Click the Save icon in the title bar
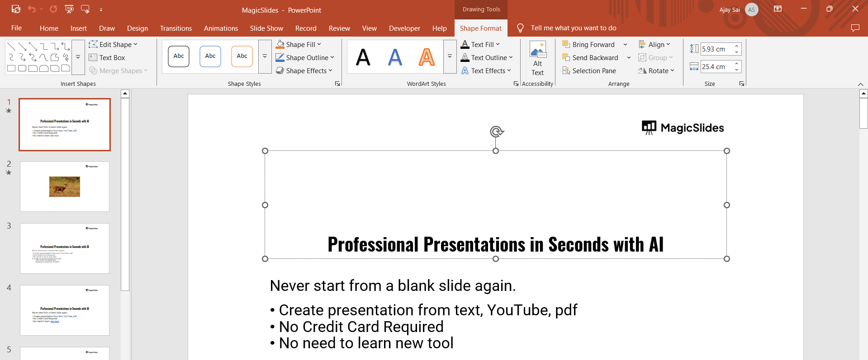 (x=16, y=9)
